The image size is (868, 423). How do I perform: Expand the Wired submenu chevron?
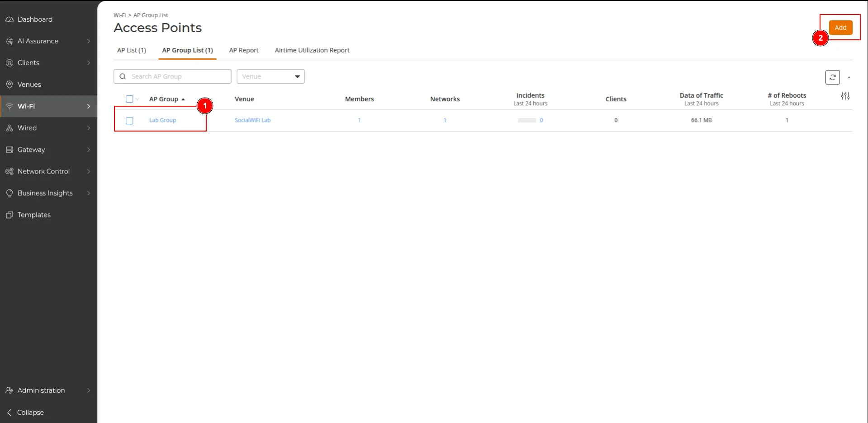89,128
